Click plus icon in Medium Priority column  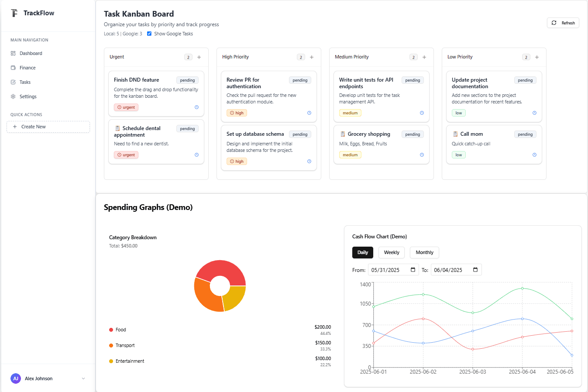[424, 57]
